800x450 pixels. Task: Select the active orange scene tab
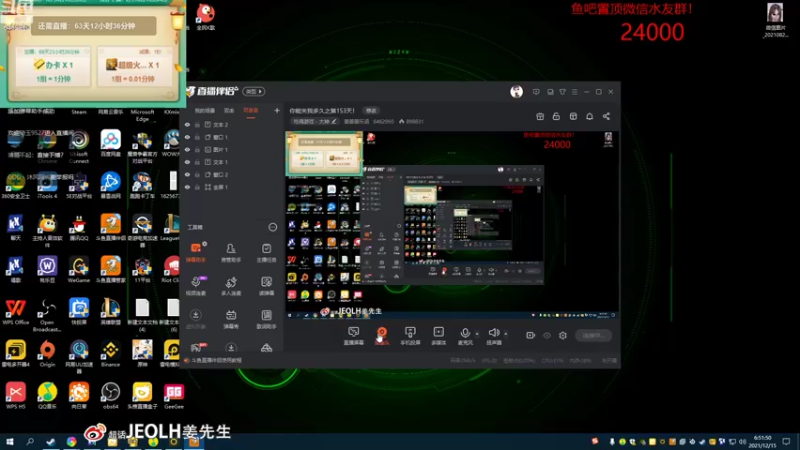pos(251,111)
